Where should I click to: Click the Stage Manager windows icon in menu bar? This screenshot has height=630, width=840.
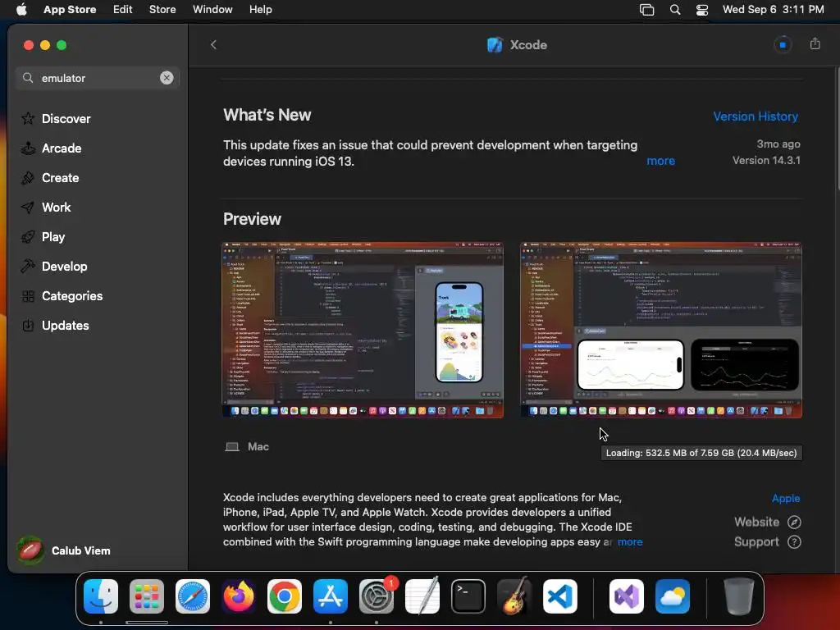pyautogui.click(x=646, y=10)
